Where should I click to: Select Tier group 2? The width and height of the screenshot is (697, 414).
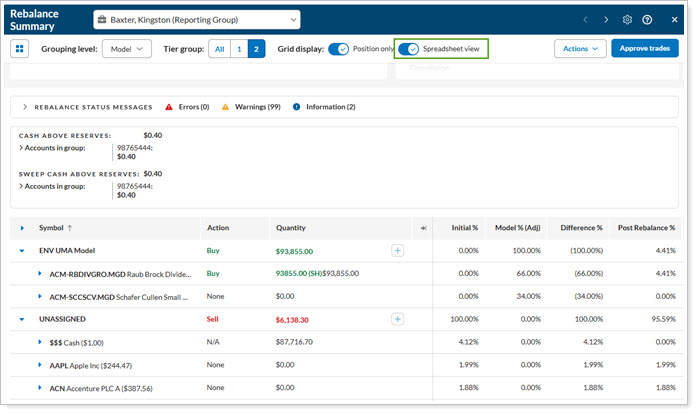coord(256,49)
